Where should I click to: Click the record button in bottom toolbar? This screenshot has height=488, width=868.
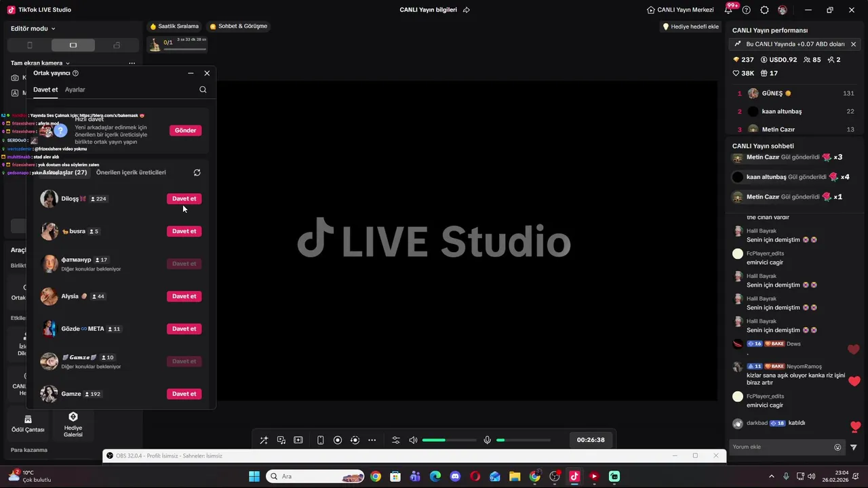338,440
